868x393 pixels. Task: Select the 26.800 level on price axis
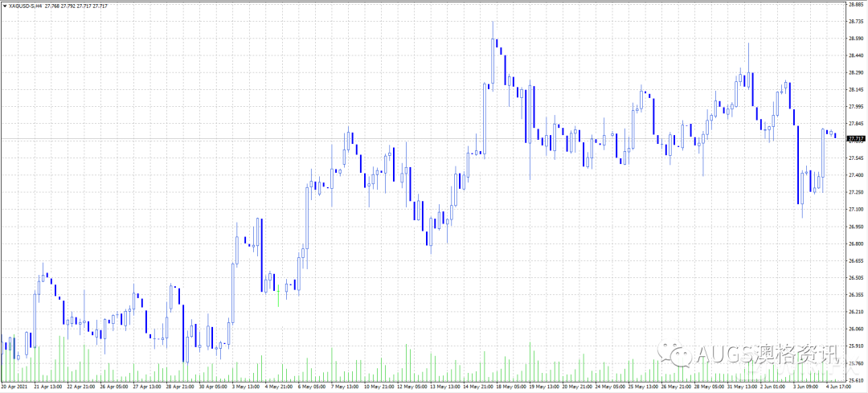[x=855, y=244]
